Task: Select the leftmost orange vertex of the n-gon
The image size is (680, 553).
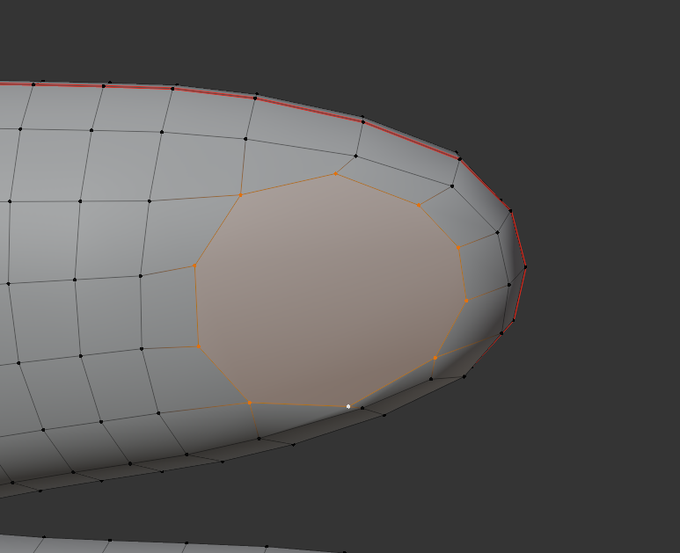Action: pos(194,265)
